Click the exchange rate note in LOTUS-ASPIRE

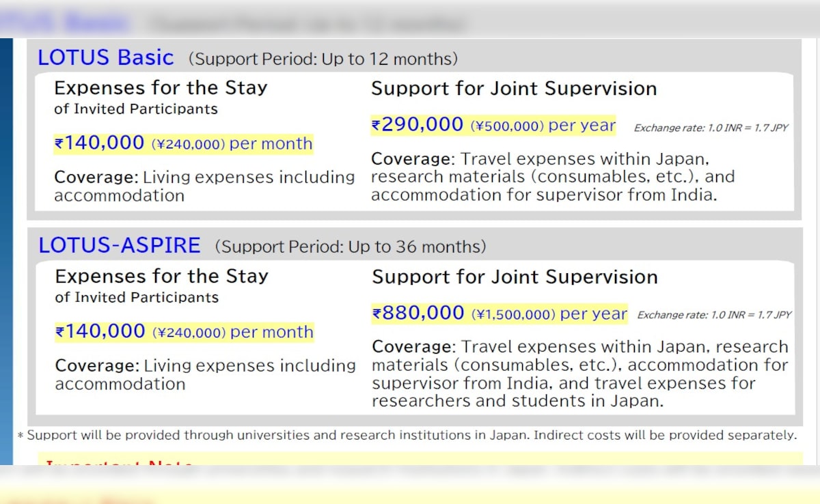point(713,315)
